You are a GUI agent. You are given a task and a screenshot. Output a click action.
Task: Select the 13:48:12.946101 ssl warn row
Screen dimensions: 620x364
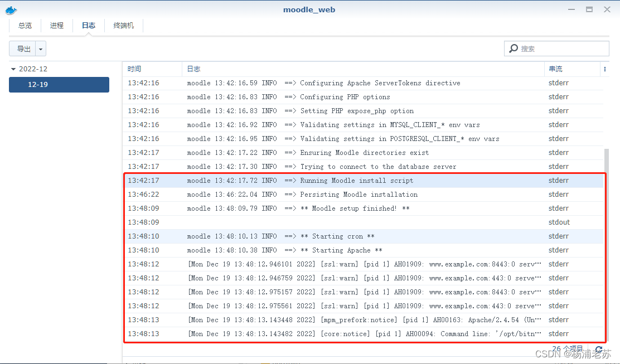coord(363,264)
